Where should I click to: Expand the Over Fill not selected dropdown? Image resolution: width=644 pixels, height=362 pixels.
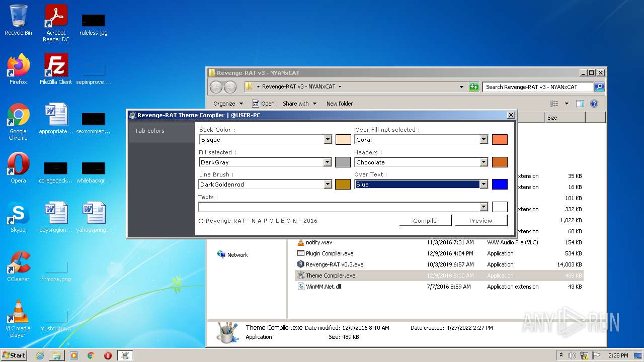484,140
